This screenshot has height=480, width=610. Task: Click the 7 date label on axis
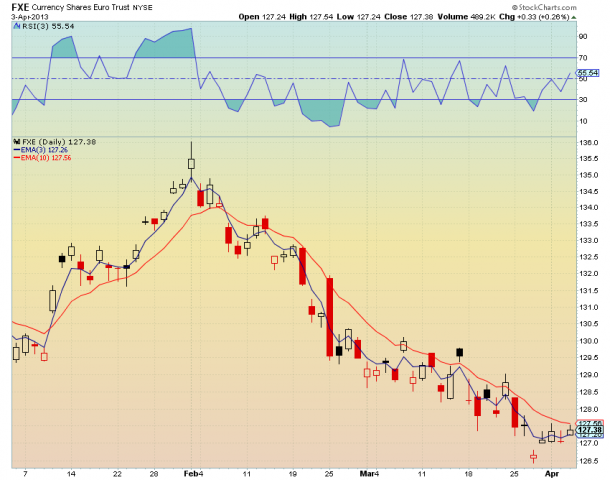tap(25, 474)
